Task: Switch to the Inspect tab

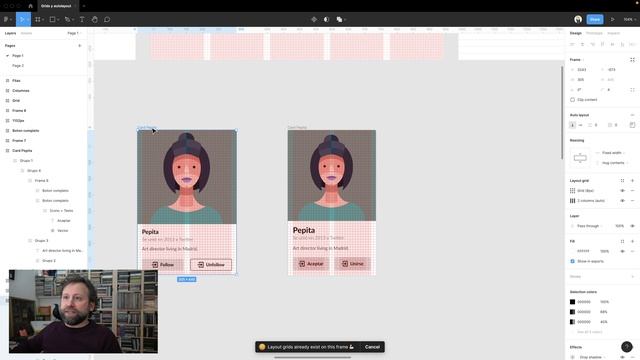Action: 613,33
